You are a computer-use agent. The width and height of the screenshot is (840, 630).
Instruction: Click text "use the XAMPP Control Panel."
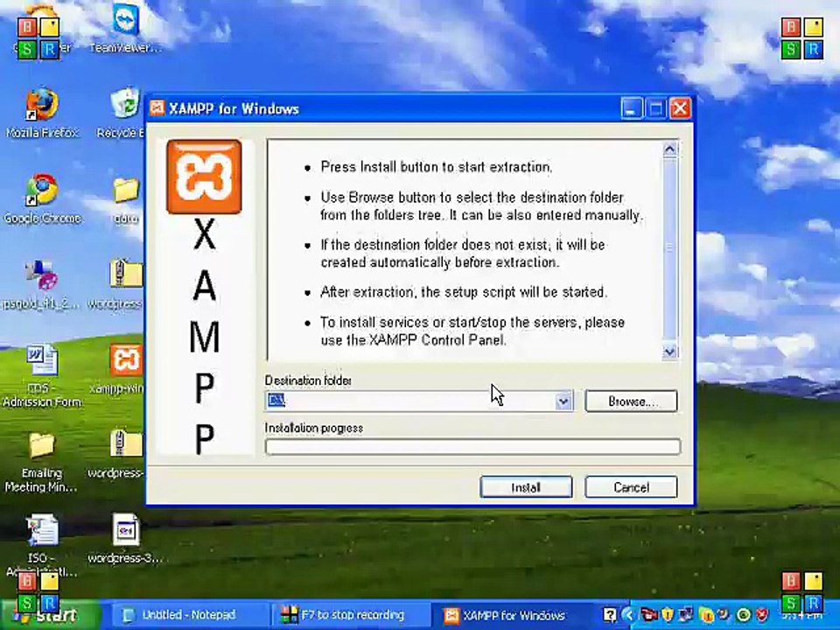tap(414, 339)
